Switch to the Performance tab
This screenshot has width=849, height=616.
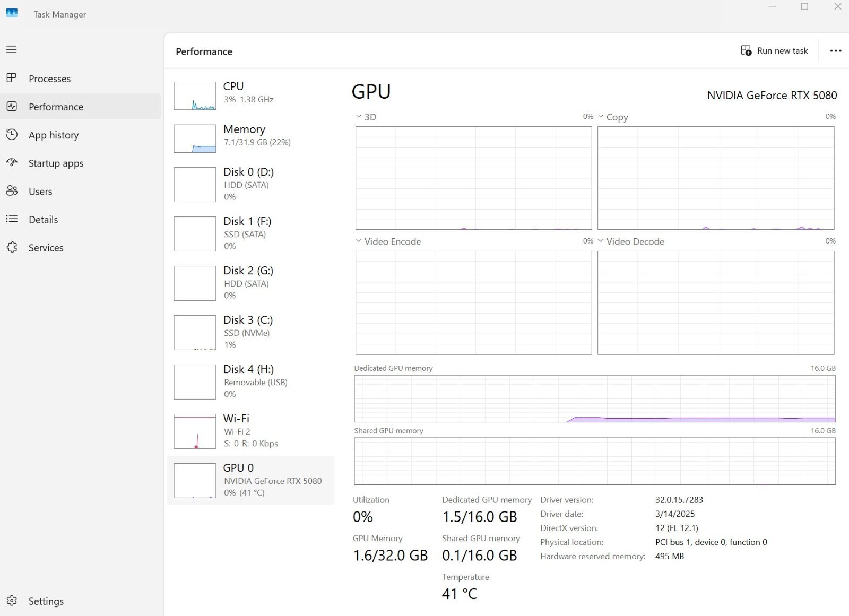[x=56, y=107]
